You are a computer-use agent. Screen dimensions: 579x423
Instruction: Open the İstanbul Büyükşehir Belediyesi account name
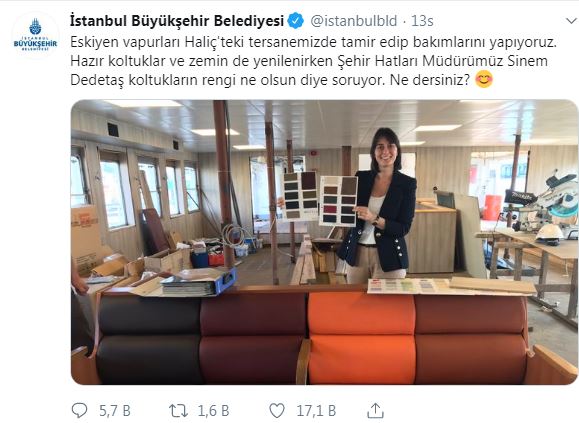click(177, 21)
